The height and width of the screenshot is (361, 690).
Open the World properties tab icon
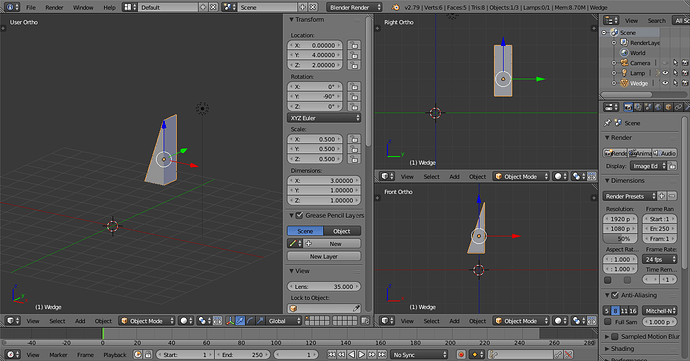point(658,107)
